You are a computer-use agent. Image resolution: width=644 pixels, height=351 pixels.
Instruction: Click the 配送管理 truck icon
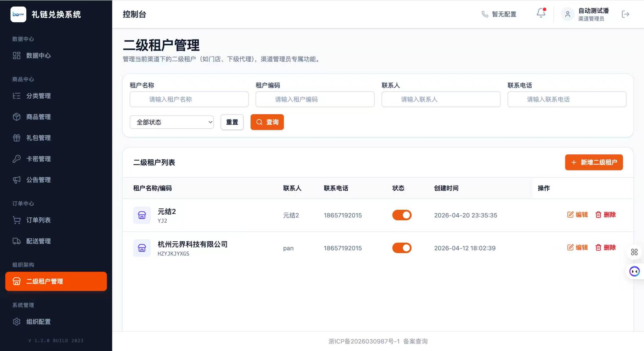pos(17,241)
